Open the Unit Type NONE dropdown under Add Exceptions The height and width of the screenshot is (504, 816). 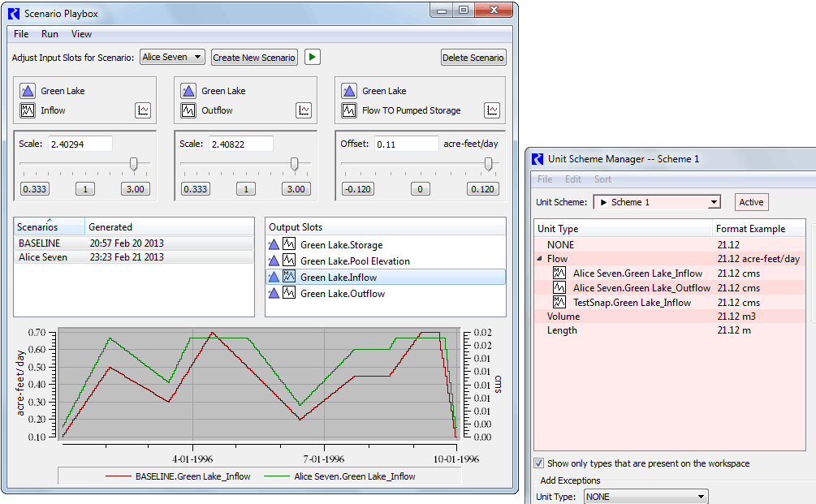click(x=645, y=497)
